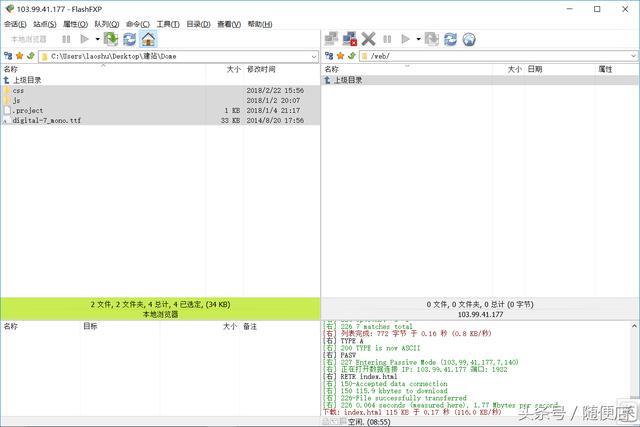Sort local list by 名称 column
This screenshot has height=427, width=640.
tap(103, 69)
